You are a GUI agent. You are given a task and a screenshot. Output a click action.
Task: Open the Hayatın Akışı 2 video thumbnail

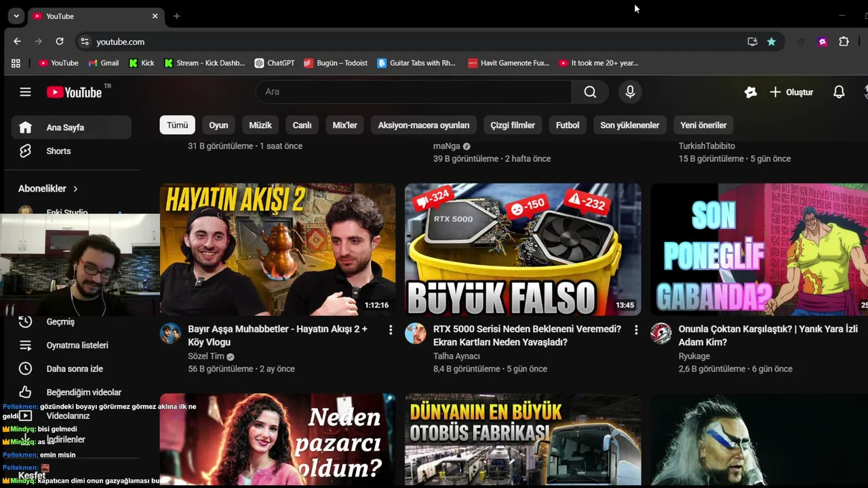tap(277, 249)
